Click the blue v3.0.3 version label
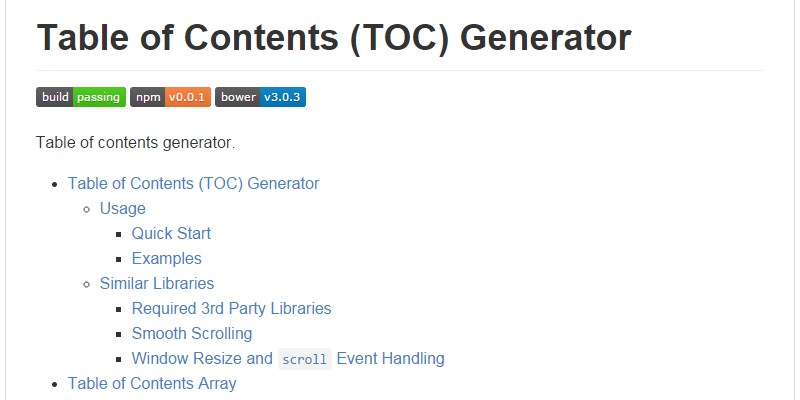The image size is (800, 400). (282, 97)
